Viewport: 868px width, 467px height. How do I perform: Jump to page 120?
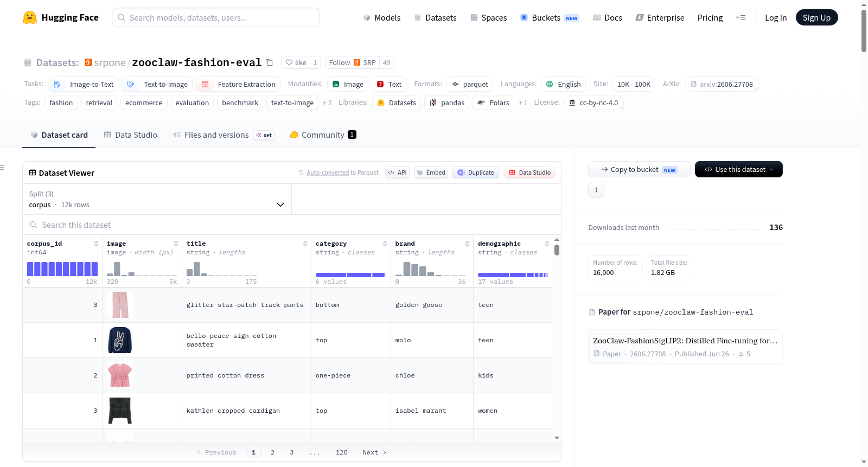pyautogui.click(x=342, y=452)
